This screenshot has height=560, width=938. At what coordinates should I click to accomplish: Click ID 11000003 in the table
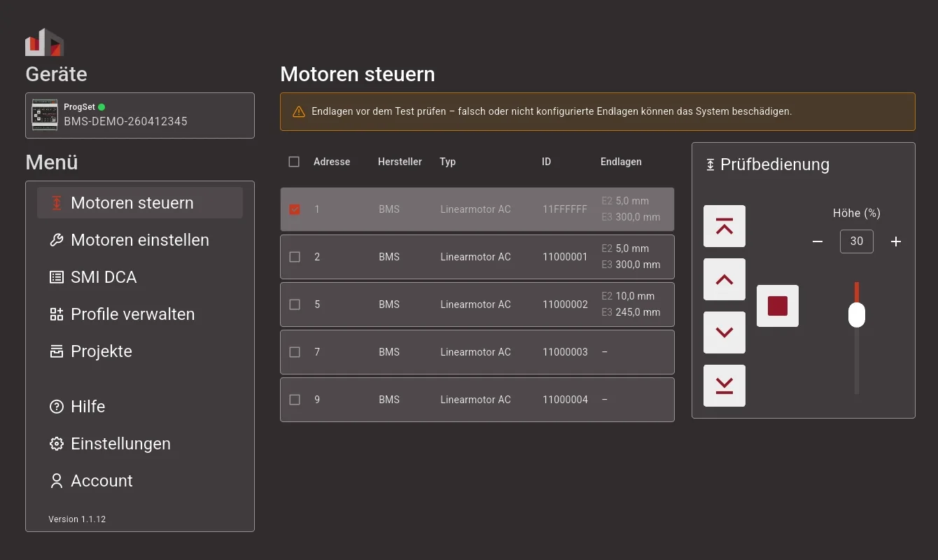point(565,352)
